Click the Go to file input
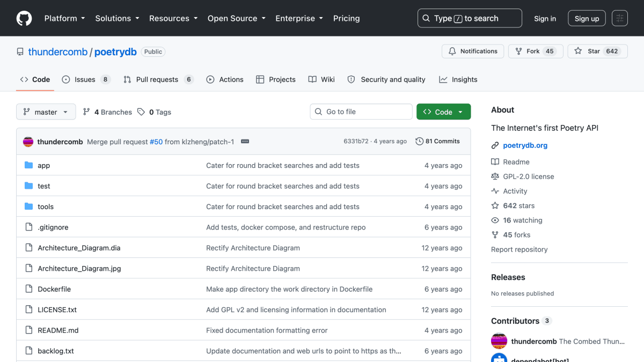This screenshot has height=362, width=644. (x=361, y=112)
